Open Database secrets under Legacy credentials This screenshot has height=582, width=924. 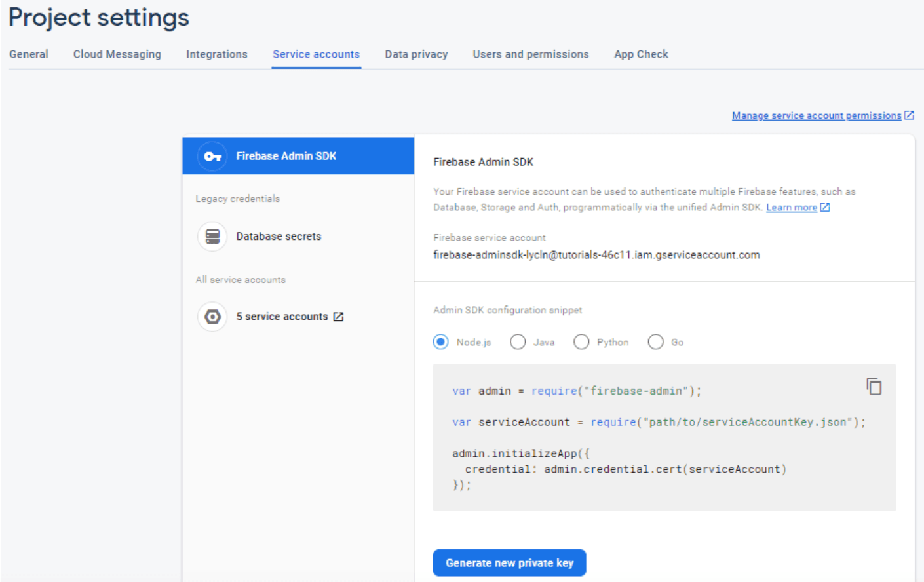click(279, 236)
